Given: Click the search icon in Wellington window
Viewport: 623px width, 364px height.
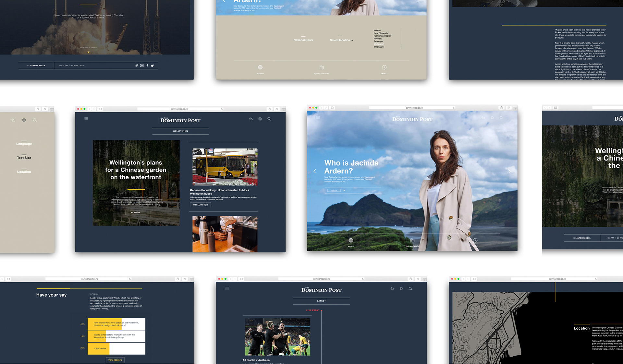Looking at the screenshot, I should tap(269, 119).
